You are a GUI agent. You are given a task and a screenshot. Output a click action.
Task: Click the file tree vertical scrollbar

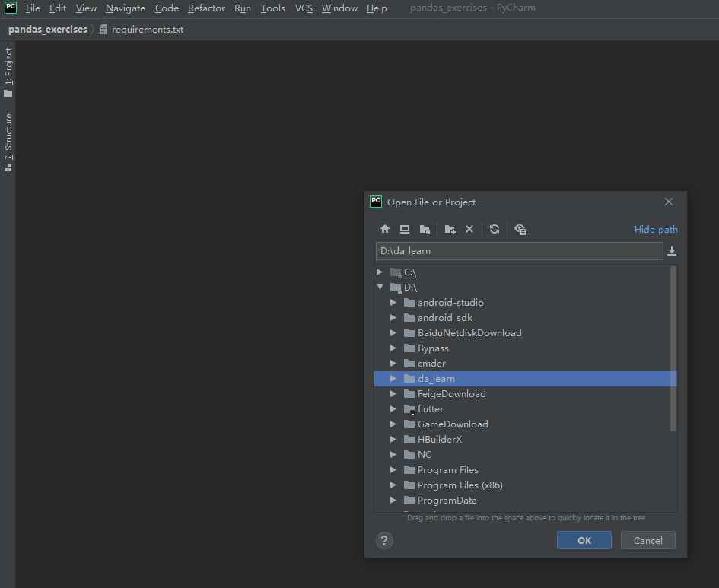pos(673,348)
